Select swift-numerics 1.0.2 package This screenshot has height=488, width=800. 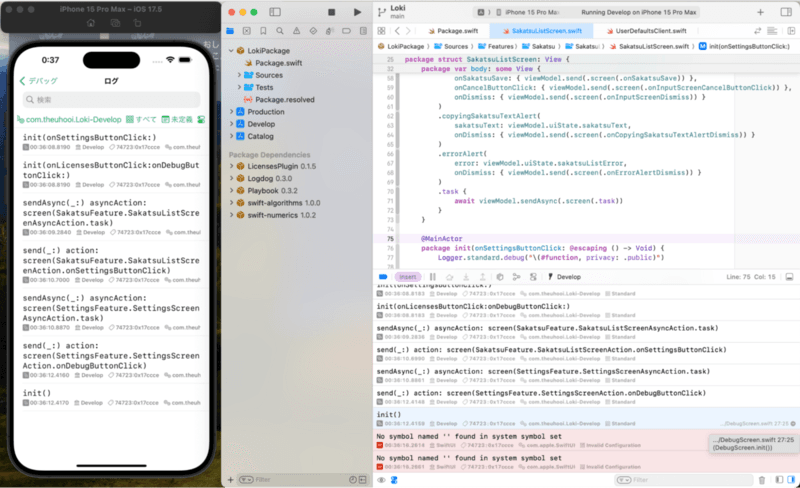282,215
